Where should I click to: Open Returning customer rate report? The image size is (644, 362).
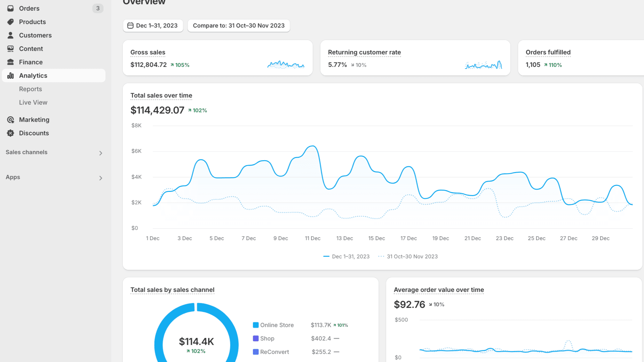(x=364, y=52)
